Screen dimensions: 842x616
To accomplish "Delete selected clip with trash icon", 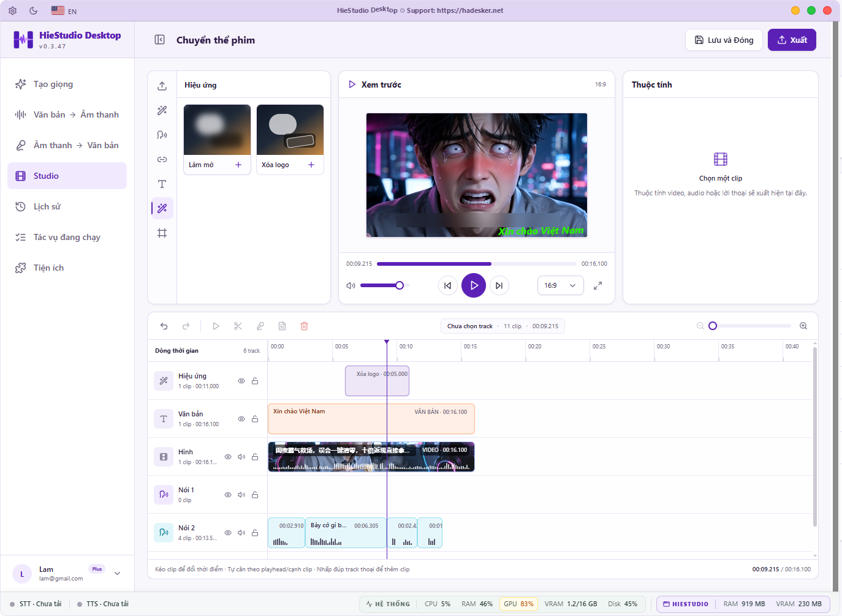I will pyautogui.click(x=304, y=326).
